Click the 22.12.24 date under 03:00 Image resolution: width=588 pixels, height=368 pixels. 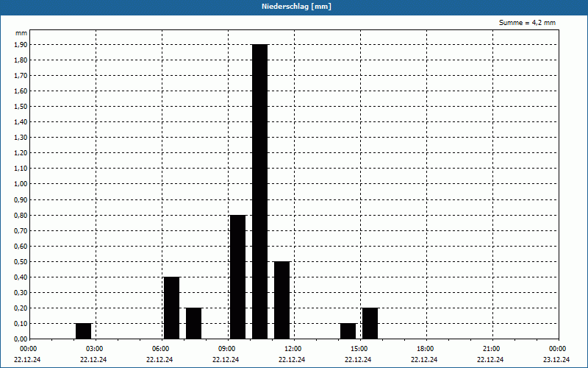tap(93, 359)
